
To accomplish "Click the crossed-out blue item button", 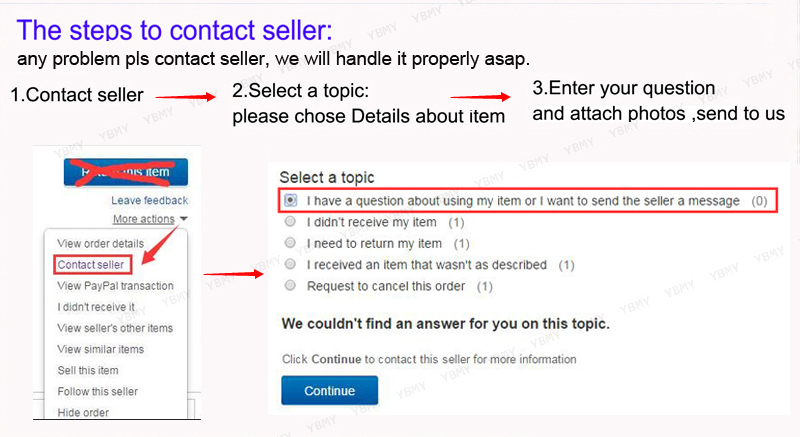I will [124, 171].
